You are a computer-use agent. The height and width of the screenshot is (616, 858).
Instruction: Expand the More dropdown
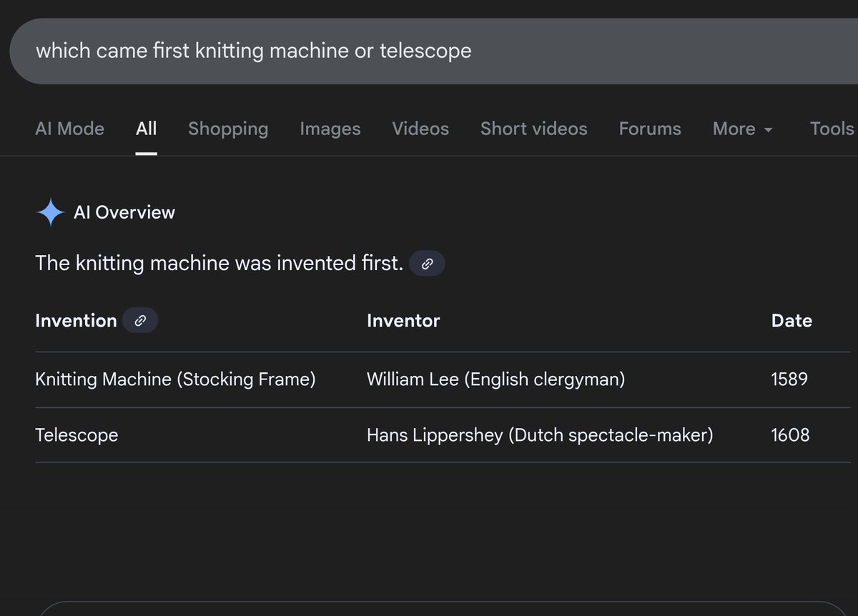coord(743,129)
